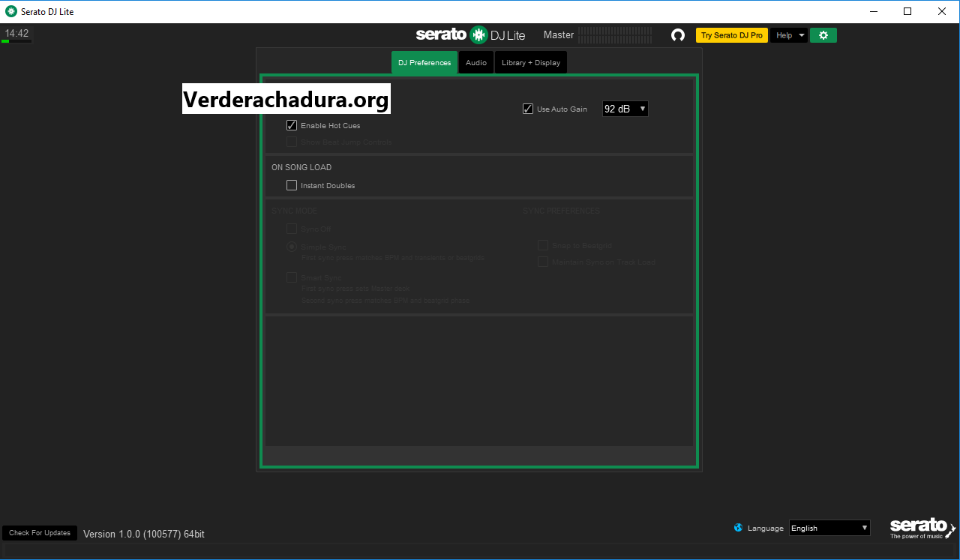This screenshot has width=960, height=560.
Task: Click the Version 1.0.0 (100577) 64bit text
Action: tap(144, 534)
